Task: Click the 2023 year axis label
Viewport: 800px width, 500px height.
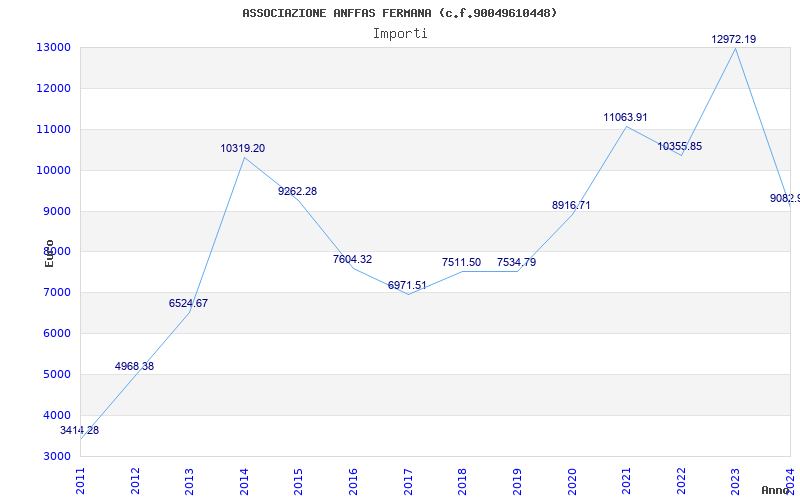Action: (735, 482)
